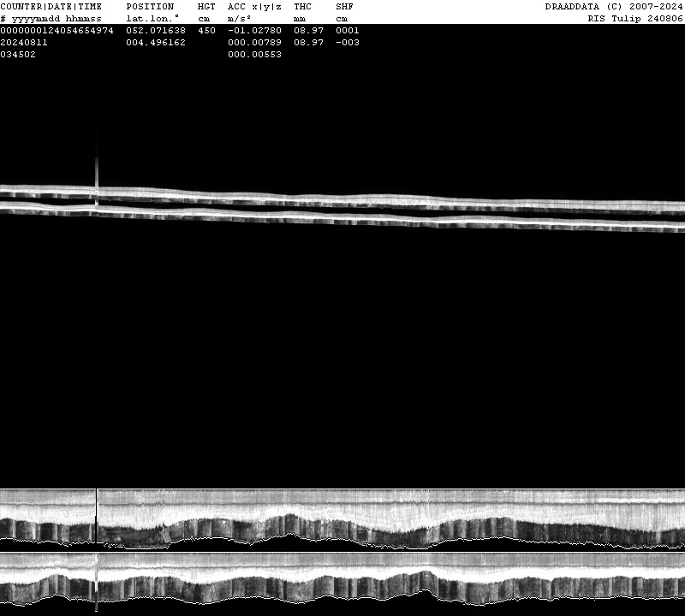Screen dimensions: 685x616
Task: Click the time value 034502
Action: [x=18, y=54]
